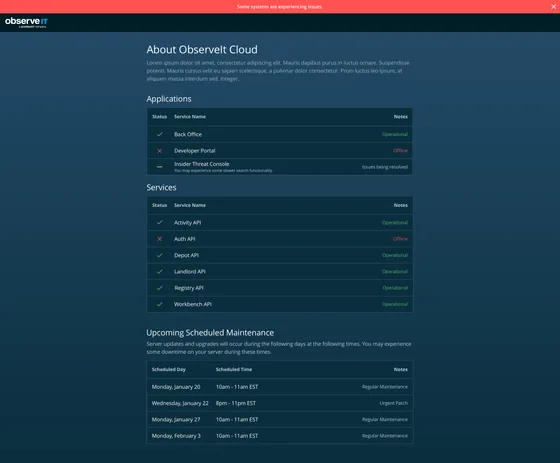Click Upcoming Scheduled Maintenance heading
This screenshot has height=463, width=560.
pos(210,333)
